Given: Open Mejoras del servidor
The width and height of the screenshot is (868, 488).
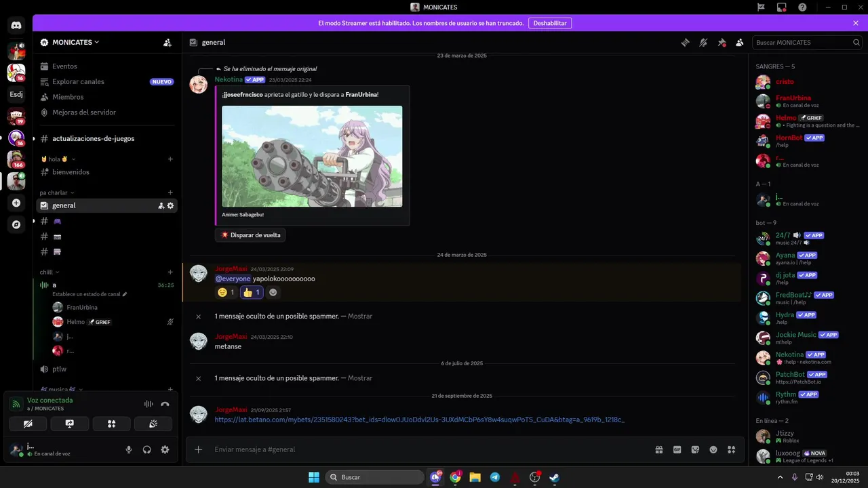Looking at the screenshot, I should click(x=106, y=112).
